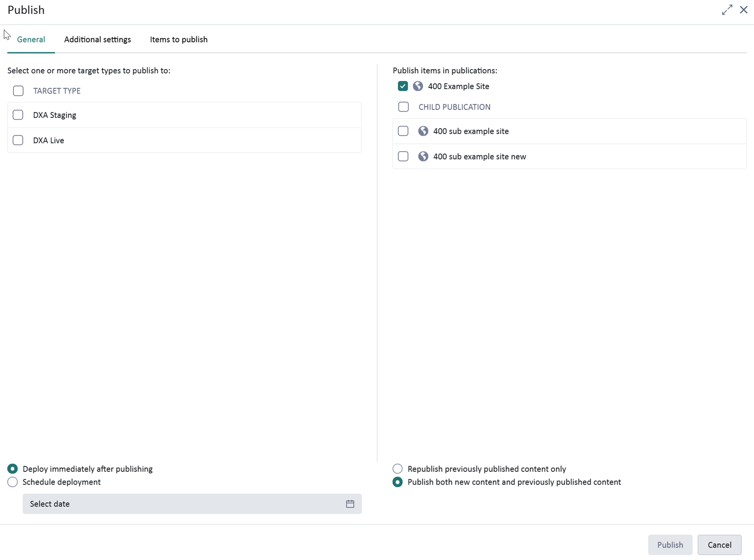Choose Schedule deployment radio option
754x560 pixels.
pos(13,482)
